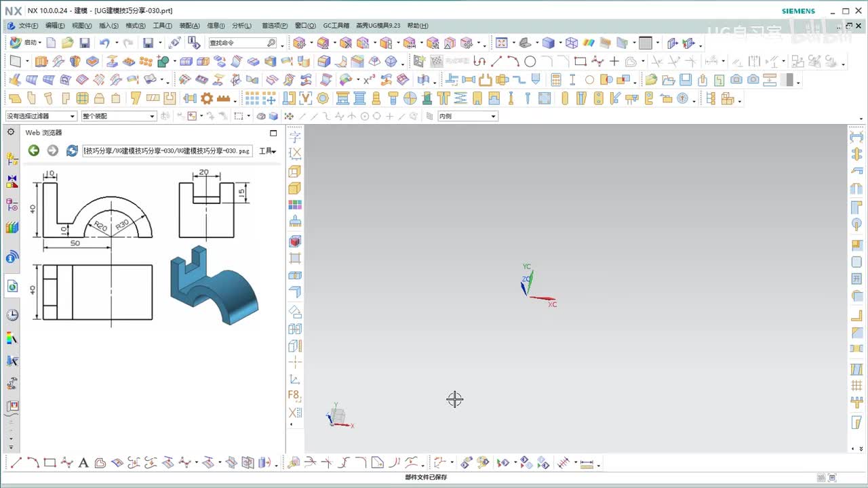868x488 pixels.
Task: Open the 分析(L) menu
Action: (x=241, y=26)
